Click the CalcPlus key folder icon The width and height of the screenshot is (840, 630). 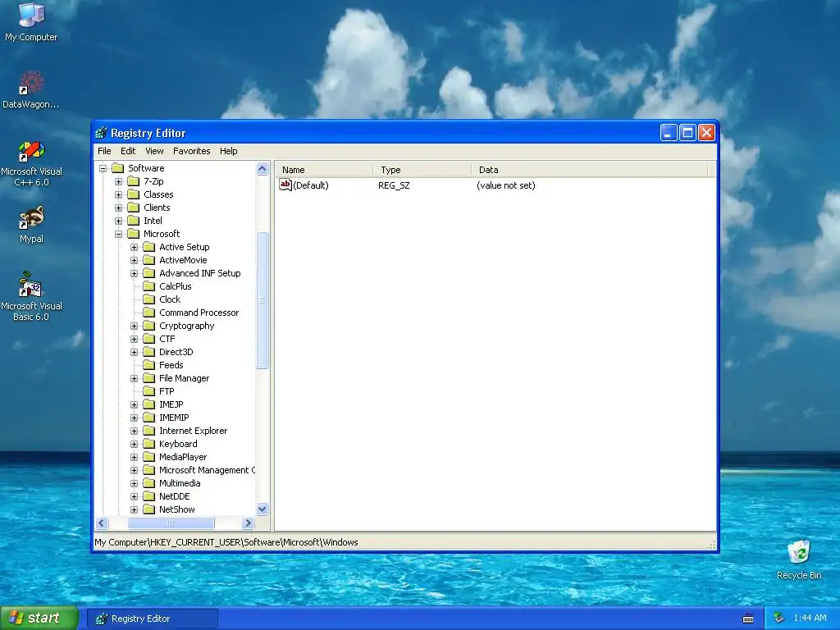tap(149, 286)
